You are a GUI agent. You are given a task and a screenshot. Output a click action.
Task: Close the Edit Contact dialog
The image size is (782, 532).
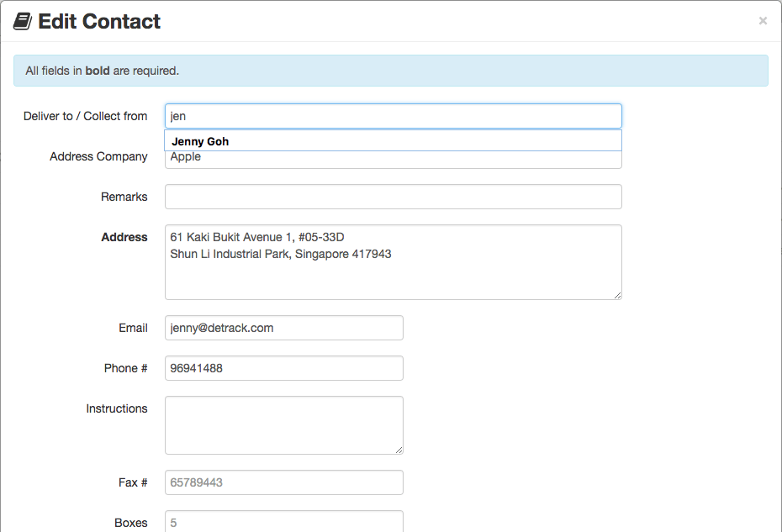763,21
